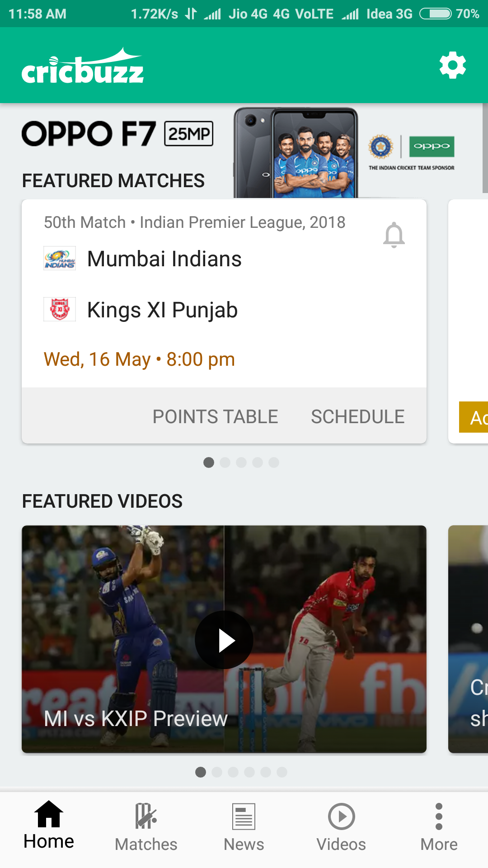Select the last featured matches page dot
This screenshot has height=868, width=488.
pyautogui.click(x=274, y=462)
